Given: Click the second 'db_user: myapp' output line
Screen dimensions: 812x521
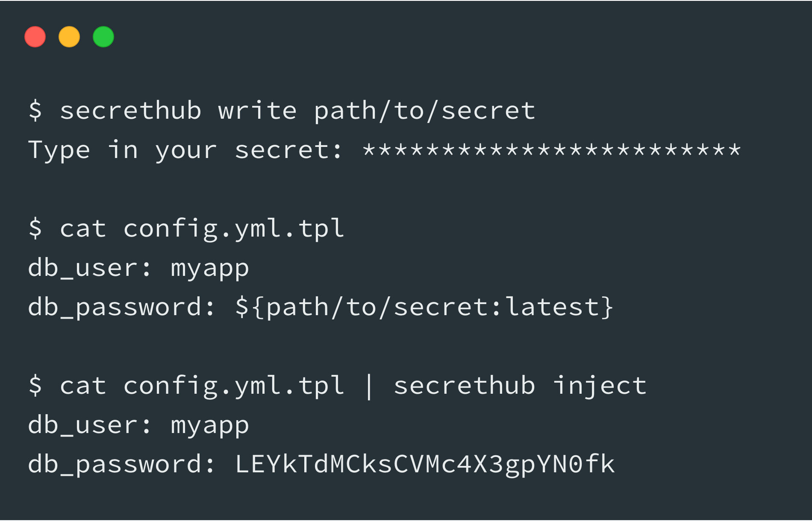Looking at the screenshot, I should (138, 426).
